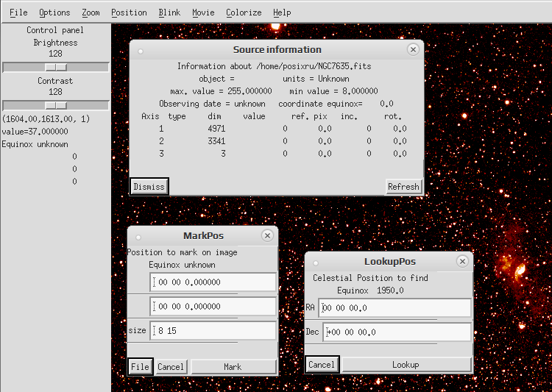
Task: Click the Lookup button
Action: (x=406, y=365)
